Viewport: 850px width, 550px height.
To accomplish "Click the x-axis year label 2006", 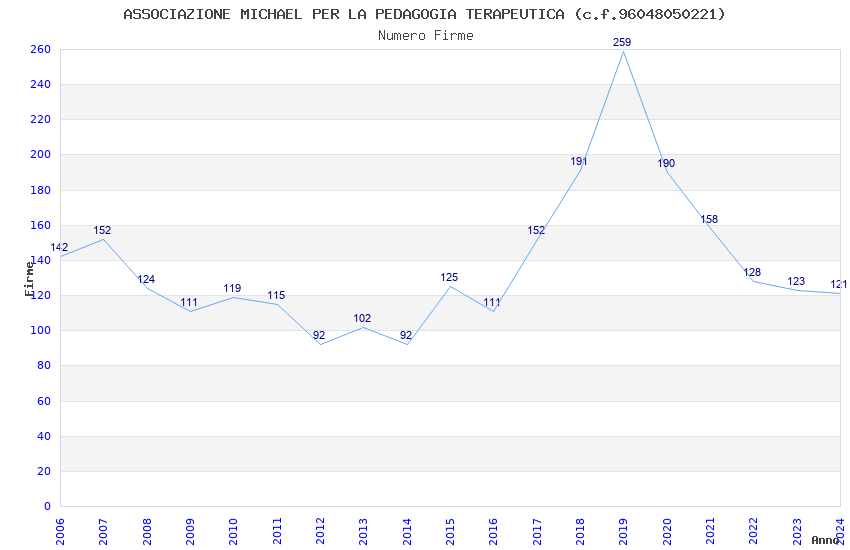I will pos(60,532).
